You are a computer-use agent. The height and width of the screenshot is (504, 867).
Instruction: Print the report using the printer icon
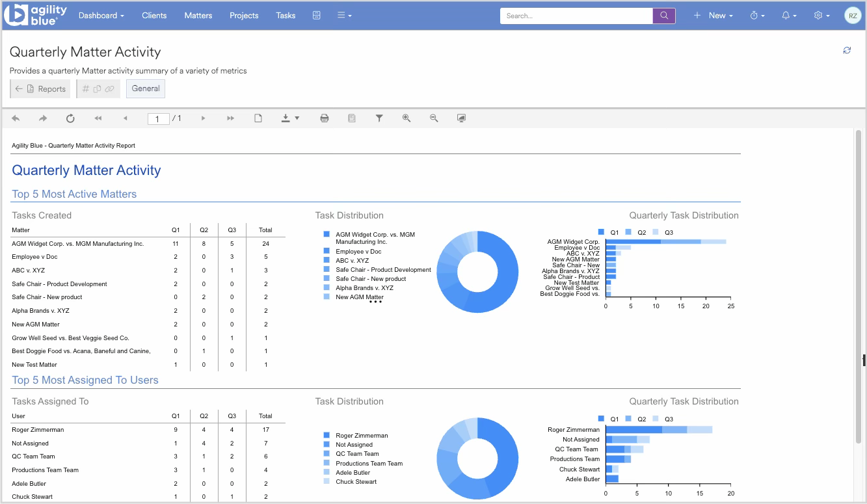325,118
